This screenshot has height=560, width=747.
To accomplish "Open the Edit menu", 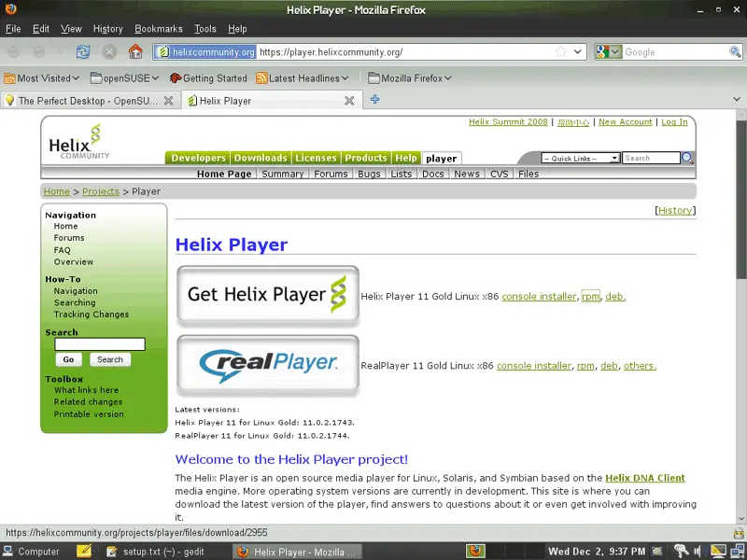I will (41, 29).
